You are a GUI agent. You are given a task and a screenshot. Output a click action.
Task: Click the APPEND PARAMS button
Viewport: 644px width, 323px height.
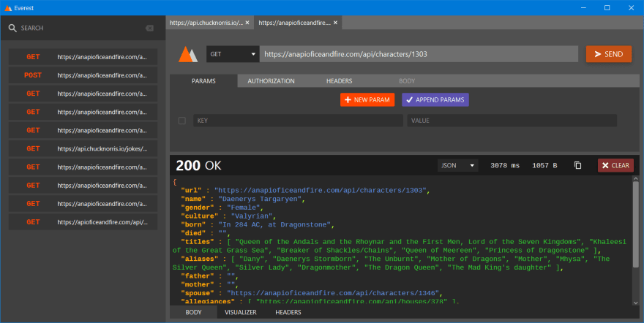tap(435, 99)
